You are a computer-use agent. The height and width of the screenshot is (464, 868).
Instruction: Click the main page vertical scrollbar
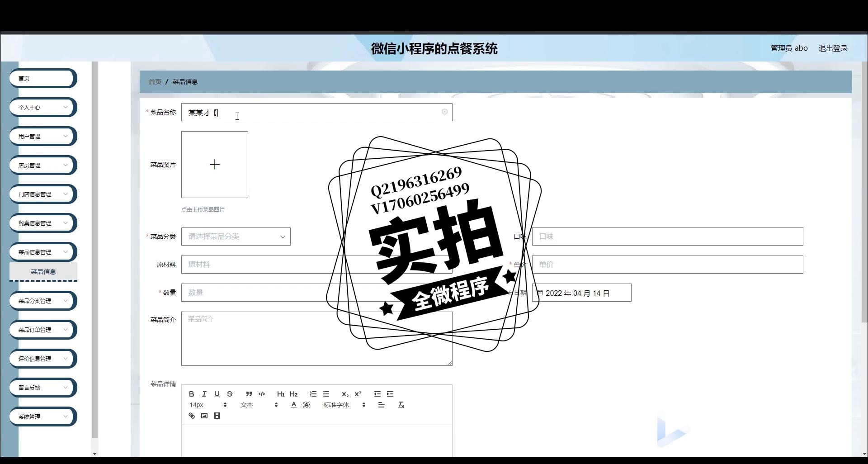pyautogui.click(x=864, y=192)
